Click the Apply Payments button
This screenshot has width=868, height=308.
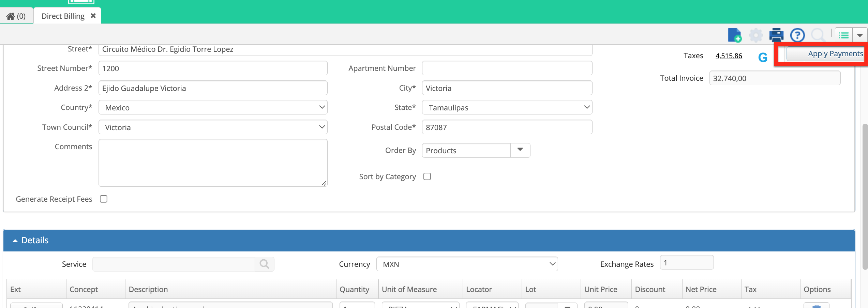tap(825, 54)
